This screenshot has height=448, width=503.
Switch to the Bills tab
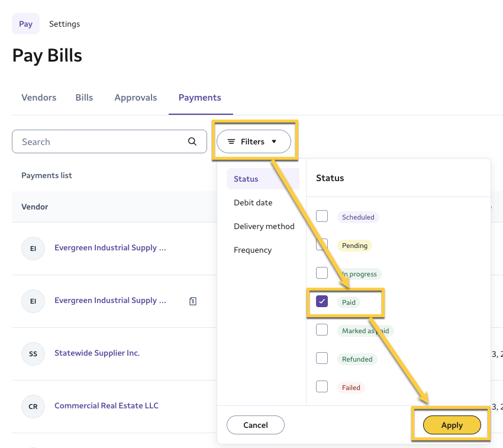[84, 98]
